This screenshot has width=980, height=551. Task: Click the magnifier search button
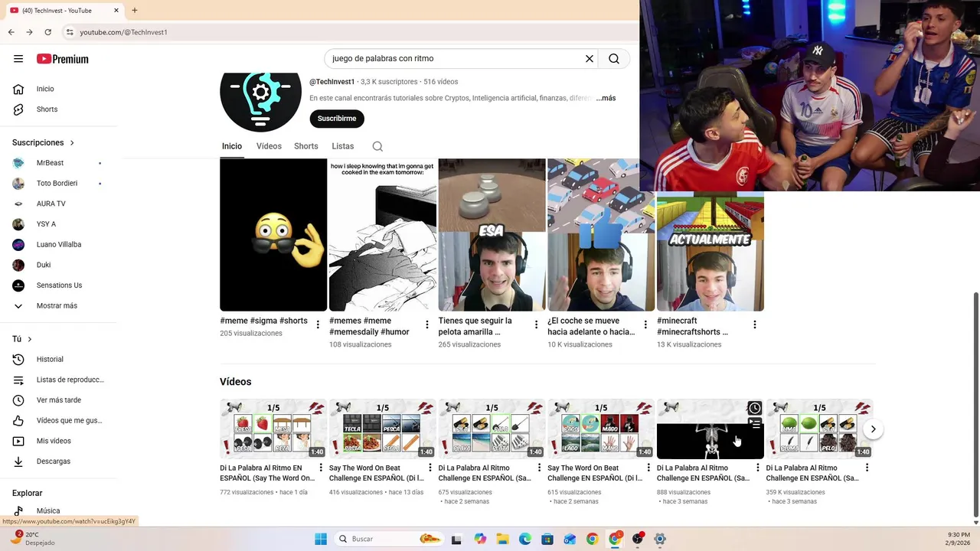(x=614, y=59)
